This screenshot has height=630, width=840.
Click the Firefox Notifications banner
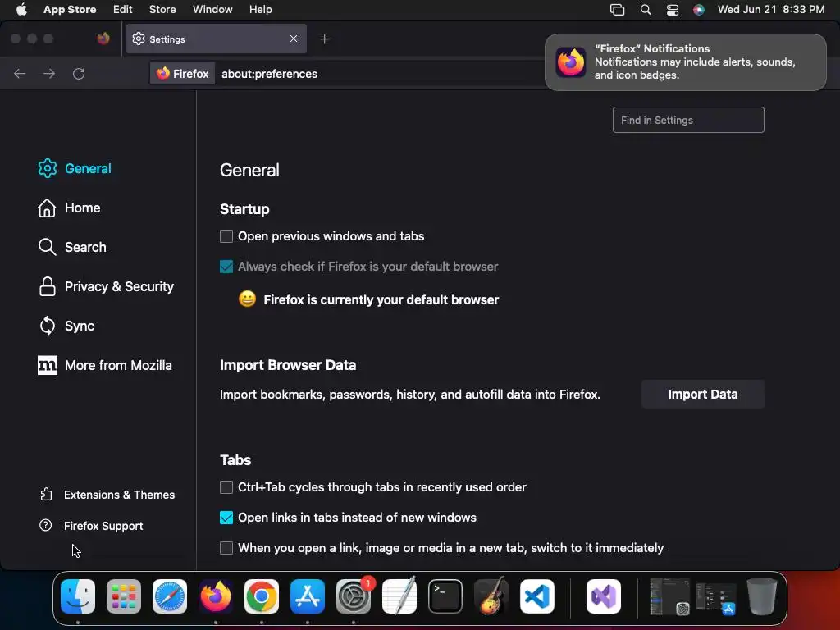[x=686, y=62]
